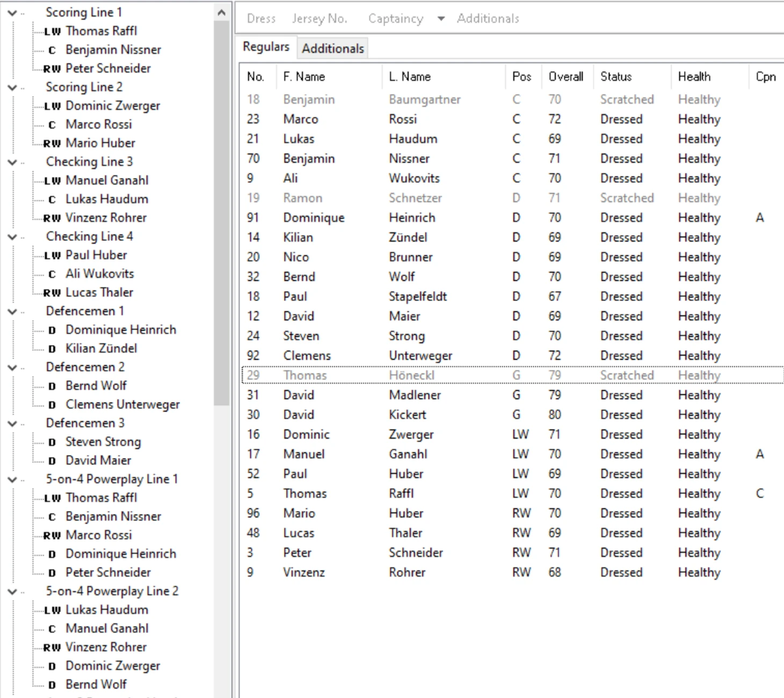
Task: Click LW icon beside Paul Huber in Checking Line 4
Action: pyautogui.click(x=52, y=255)
